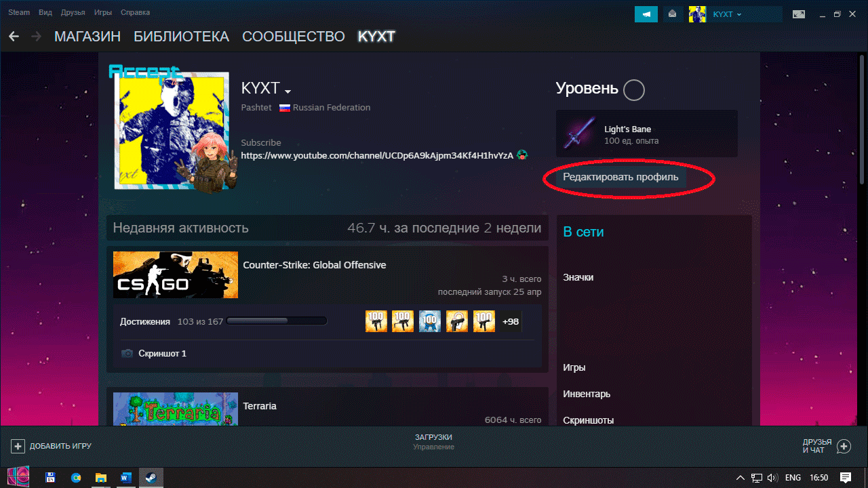Click the CS:GO game banner thumbnail

pos(175,274)
